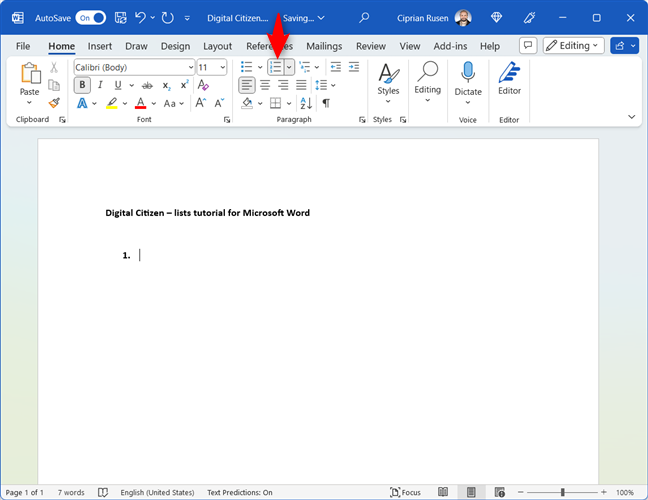Click the Format Painter brush icon
Viewport: 648px width, 500px height.
pyautogui.click(x=54, y=103)
